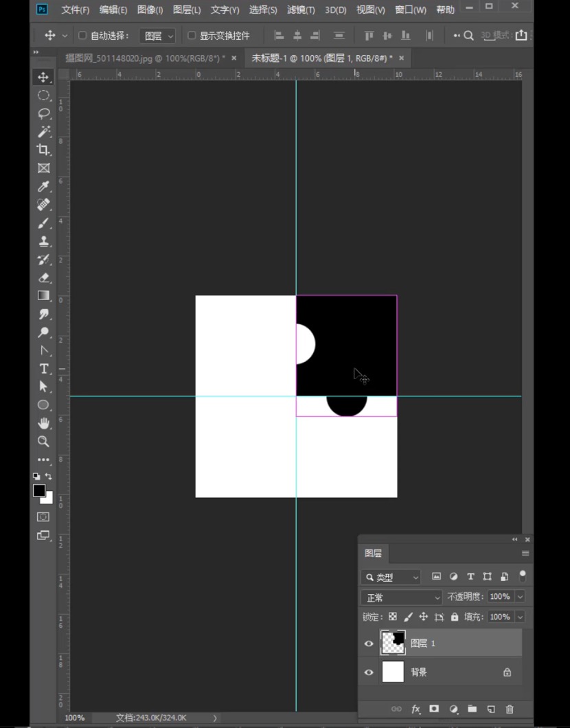Create a new layer from panel footer
This screenshot has height=728, width=570.
coord(491,709)
